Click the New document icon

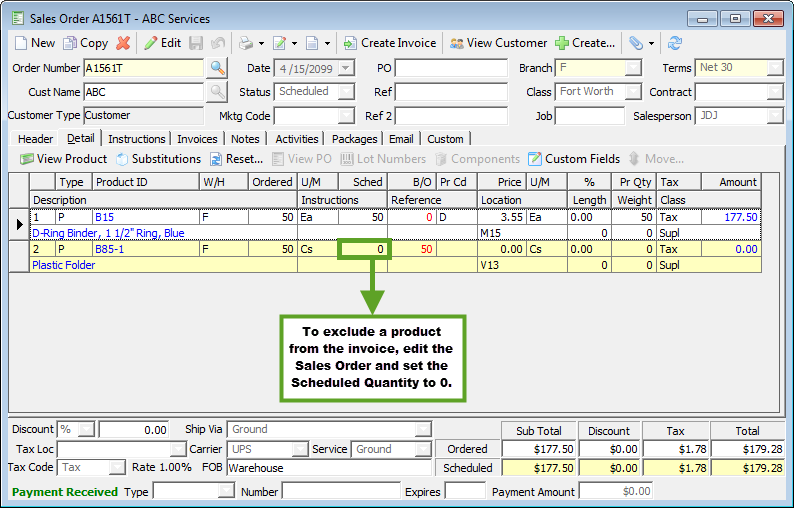click(21, 43)
